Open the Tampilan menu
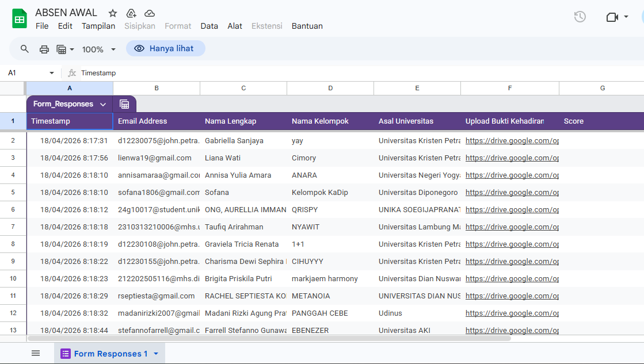The image size is (644, 364). pos(98,26)
